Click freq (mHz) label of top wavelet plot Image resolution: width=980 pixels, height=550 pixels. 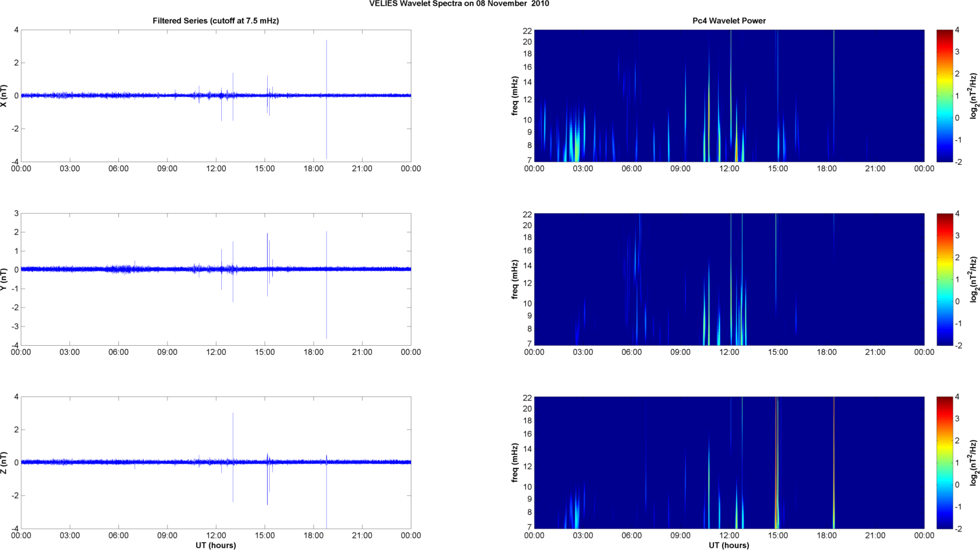click(515, 96)
